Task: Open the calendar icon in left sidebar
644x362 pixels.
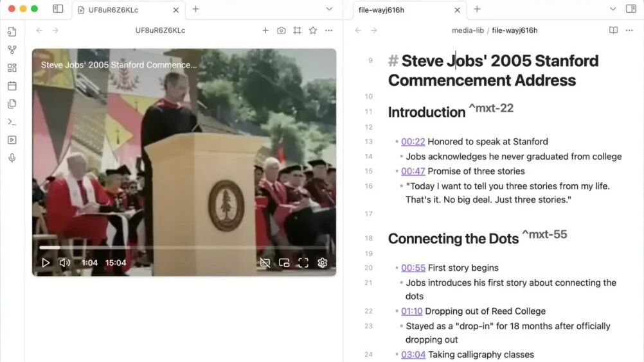Action: pos(12,85)
